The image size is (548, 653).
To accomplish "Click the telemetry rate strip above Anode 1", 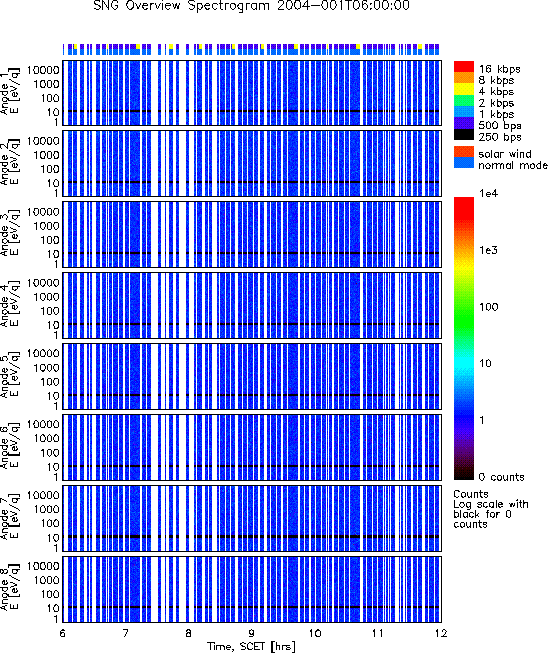I will tap(252, 49).
